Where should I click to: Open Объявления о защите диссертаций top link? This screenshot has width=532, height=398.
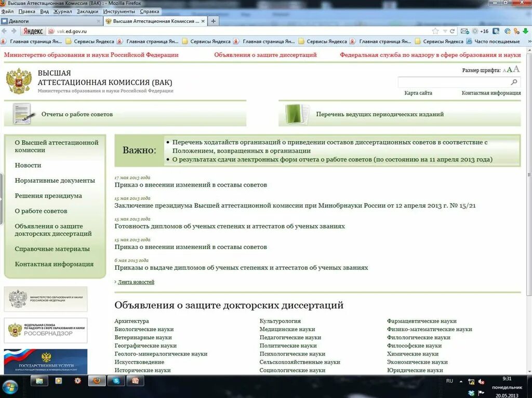[x=265, y=54]
